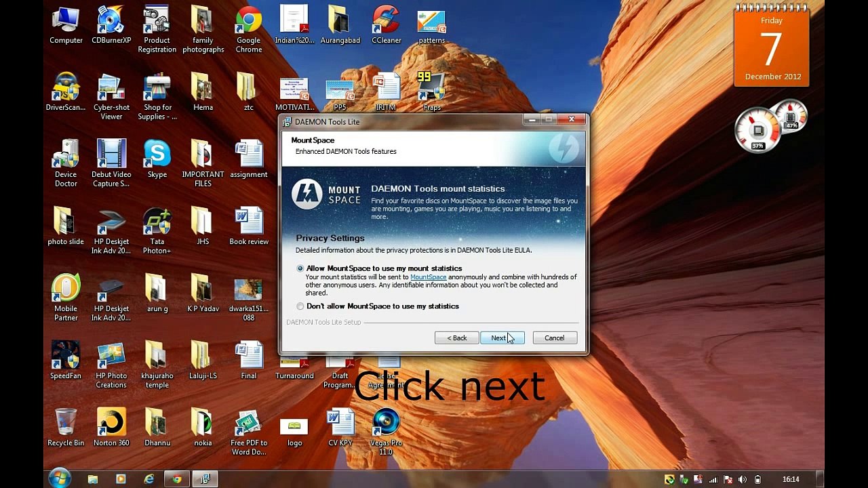
Task: Launch Vegas Pro 11.0 shortcut
Action: click(386, 432)
